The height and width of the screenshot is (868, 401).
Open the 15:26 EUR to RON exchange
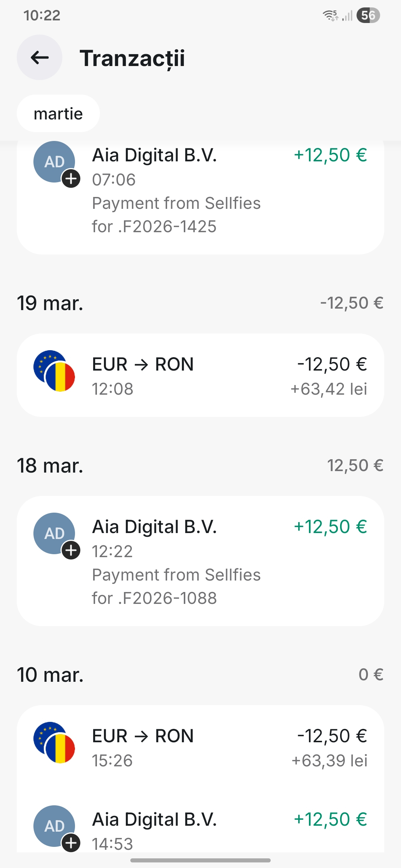click(200, 747)
